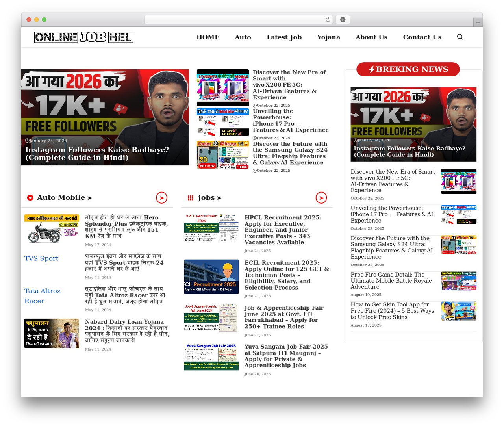Viewport: 504px width, 427px height.
Task: Open Job & Apprenticeship Fair June 2025 article
Action: pyautogui.click(x=284, y=317)
